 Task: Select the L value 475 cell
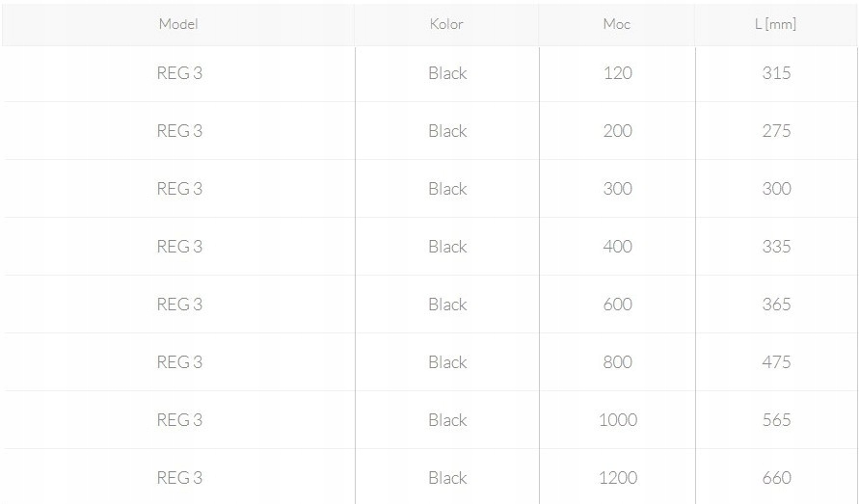776,362
